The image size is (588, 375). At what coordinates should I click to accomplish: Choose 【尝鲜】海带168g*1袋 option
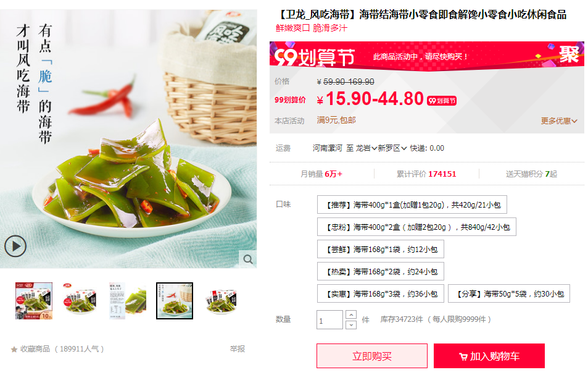[x=380, y=249]
